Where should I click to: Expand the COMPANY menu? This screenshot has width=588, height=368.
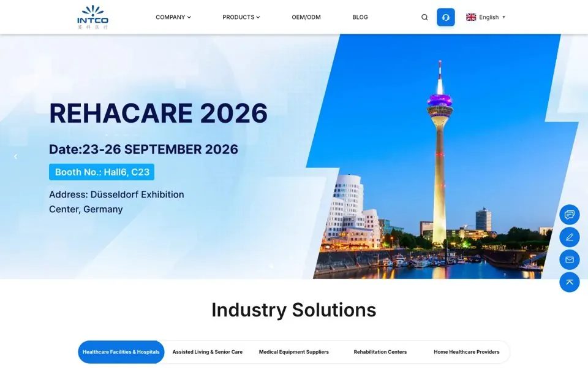pos(173,17)
